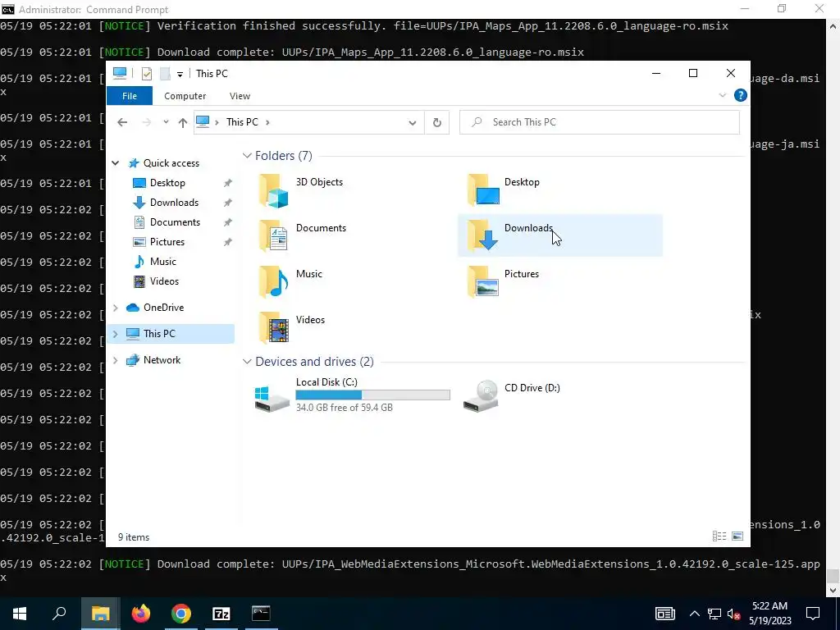Select Music under Quick access
Image resolution: width=840 pixels, height=630 pixels.
163,262
